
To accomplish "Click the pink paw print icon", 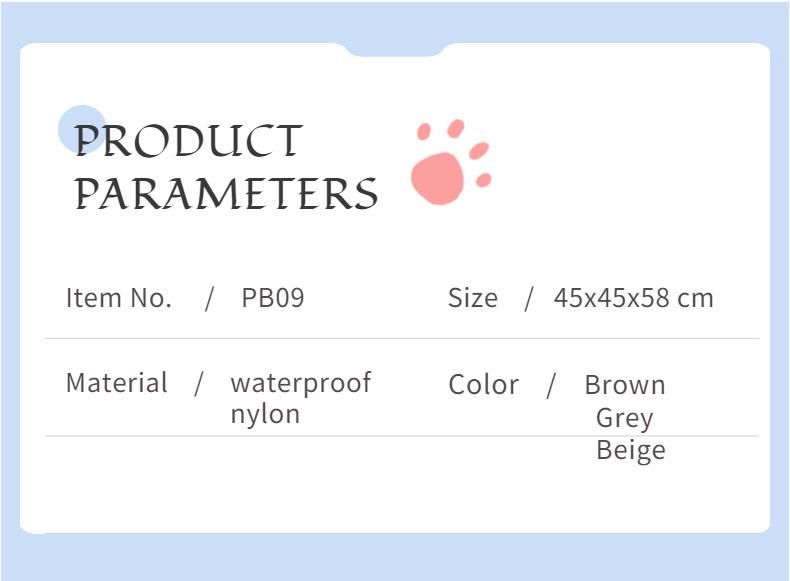I will pos(451,162).
